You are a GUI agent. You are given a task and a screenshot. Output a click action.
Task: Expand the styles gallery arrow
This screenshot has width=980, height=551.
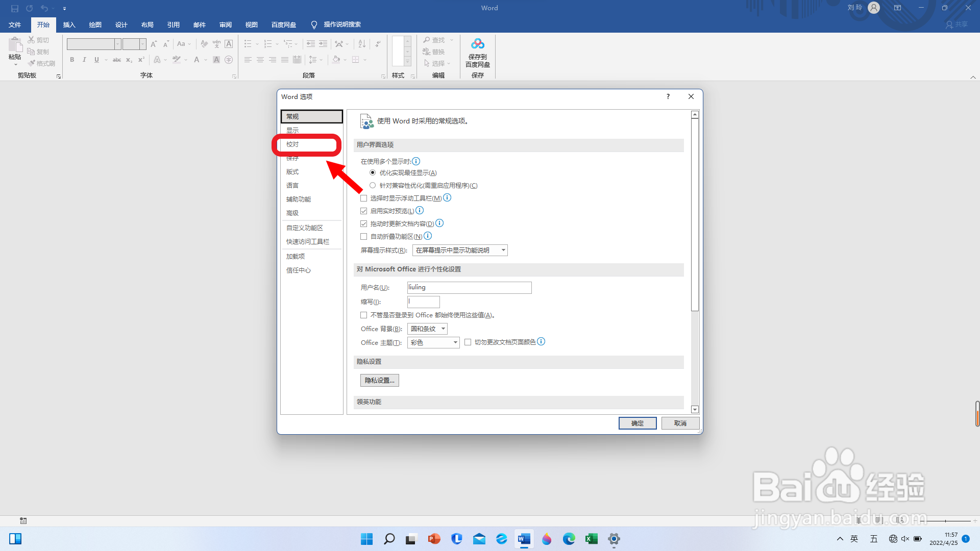407,62
